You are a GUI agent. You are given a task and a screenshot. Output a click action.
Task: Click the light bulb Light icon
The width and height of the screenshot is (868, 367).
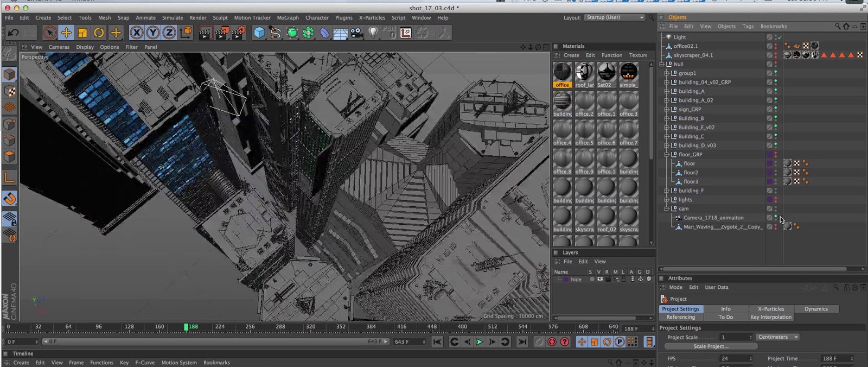[373, 33]
